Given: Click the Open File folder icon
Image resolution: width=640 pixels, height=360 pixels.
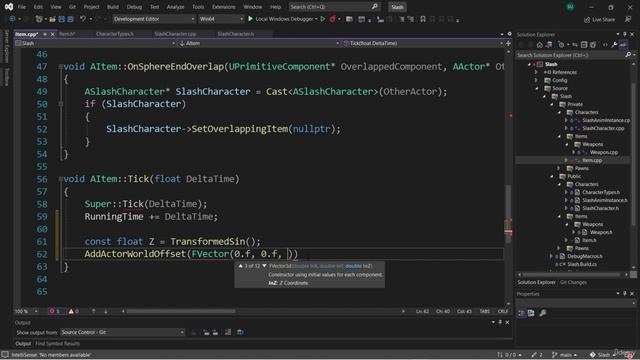Looking at the screenshot, I should tap(52, 19).
